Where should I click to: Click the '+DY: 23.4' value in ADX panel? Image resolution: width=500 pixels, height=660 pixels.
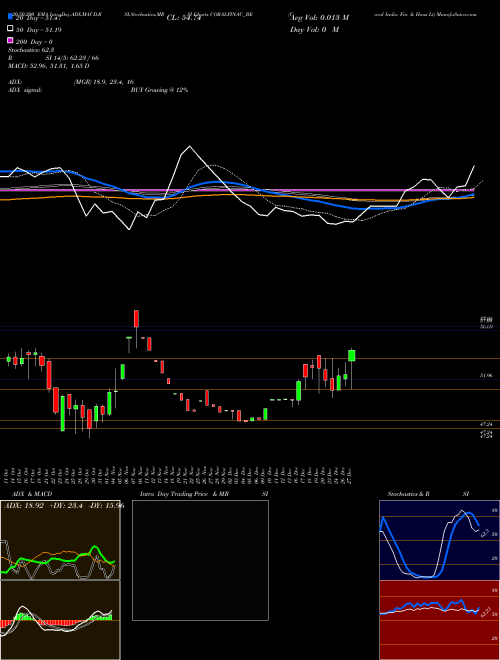(x=67, y=506)
